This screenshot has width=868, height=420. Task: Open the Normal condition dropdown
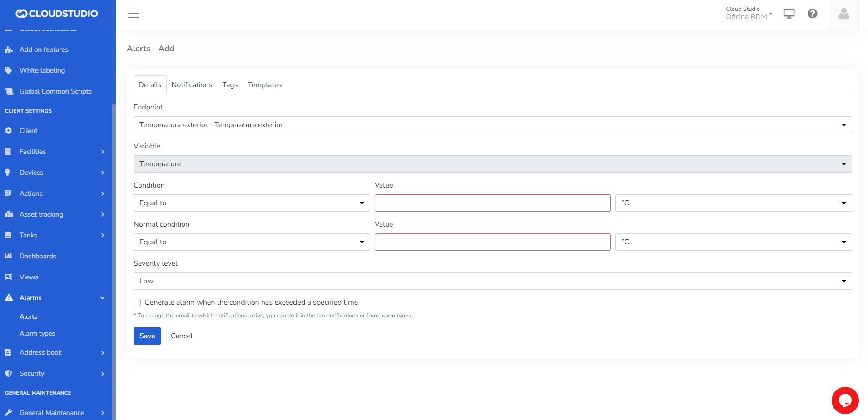[x=251, y=242]
